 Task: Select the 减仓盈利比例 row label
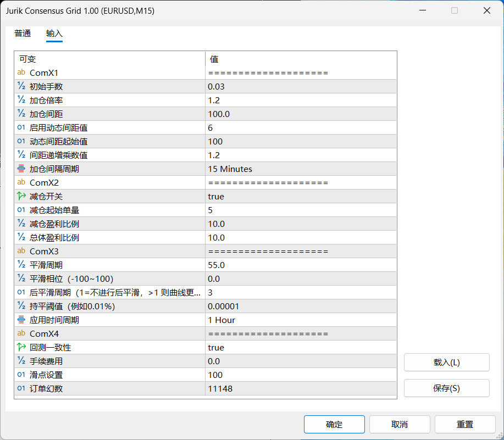54,224
